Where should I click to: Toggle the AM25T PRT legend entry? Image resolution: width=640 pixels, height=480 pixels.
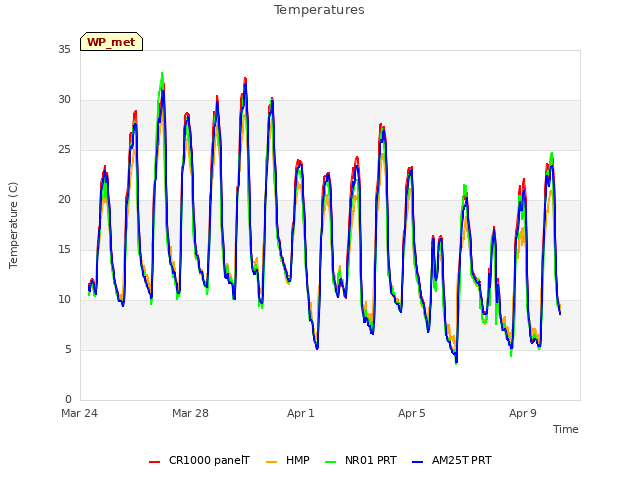click(452, 460)
